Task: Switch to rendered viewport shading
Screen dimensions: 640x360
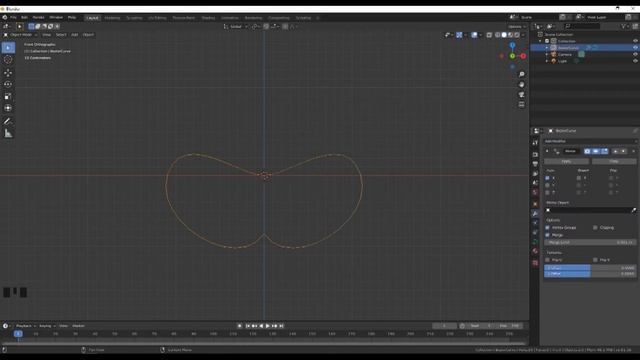Action: point(517,35)
